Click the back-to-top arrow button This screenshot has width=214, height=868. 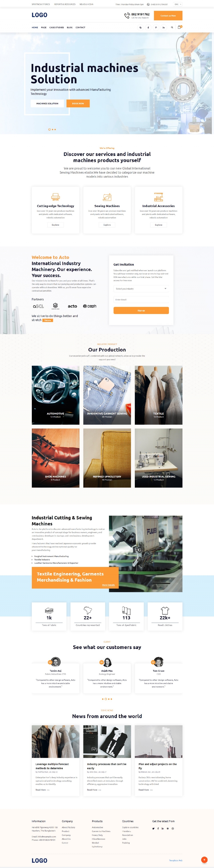(x=204, y=859)
